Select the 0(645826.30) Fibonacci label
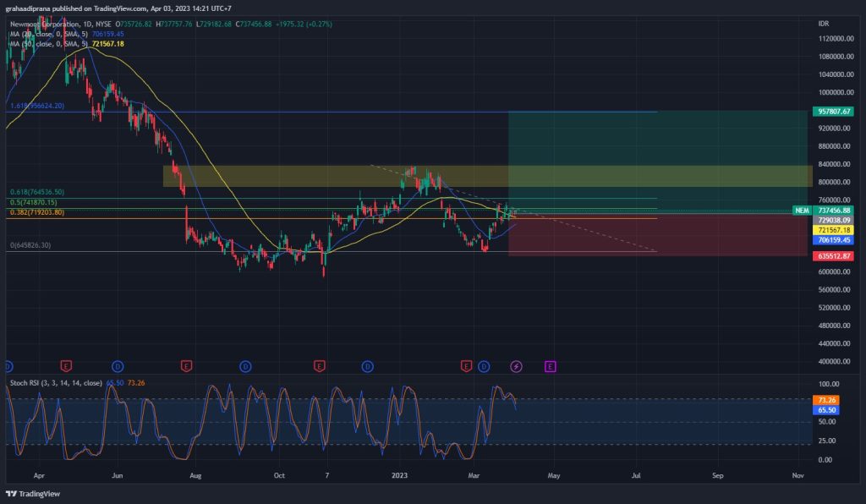The width and height of the screenshot is (866, 504). click(x=30, y=245)
